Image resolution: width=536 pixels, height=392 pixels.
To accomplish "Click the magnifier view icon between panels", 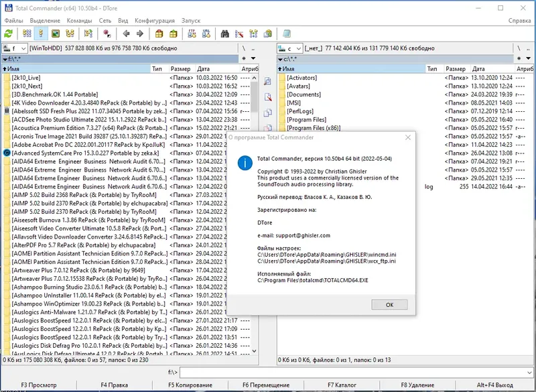I will tap(267, 81).
